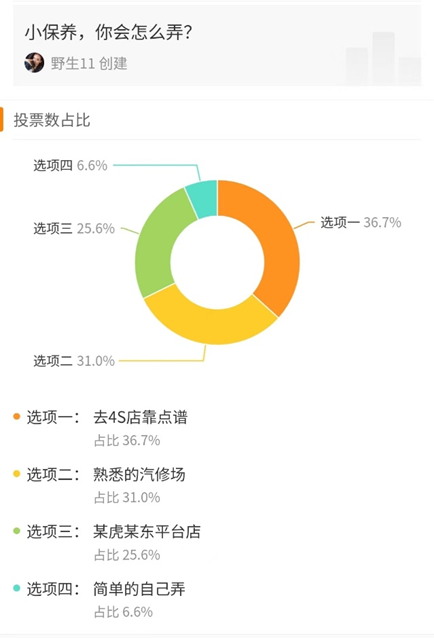
Task: Select the yellow 31.0% donut segment
Action: (x=207, y=323)
